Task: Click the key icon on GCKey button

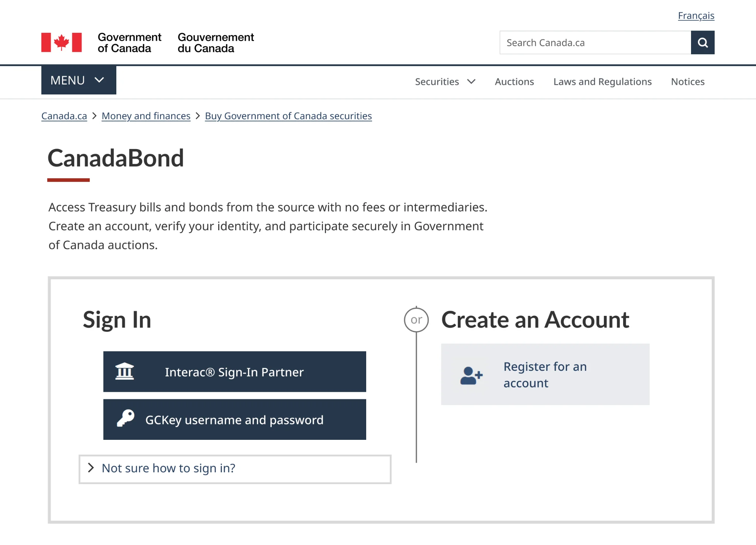Action: [126, 419]
